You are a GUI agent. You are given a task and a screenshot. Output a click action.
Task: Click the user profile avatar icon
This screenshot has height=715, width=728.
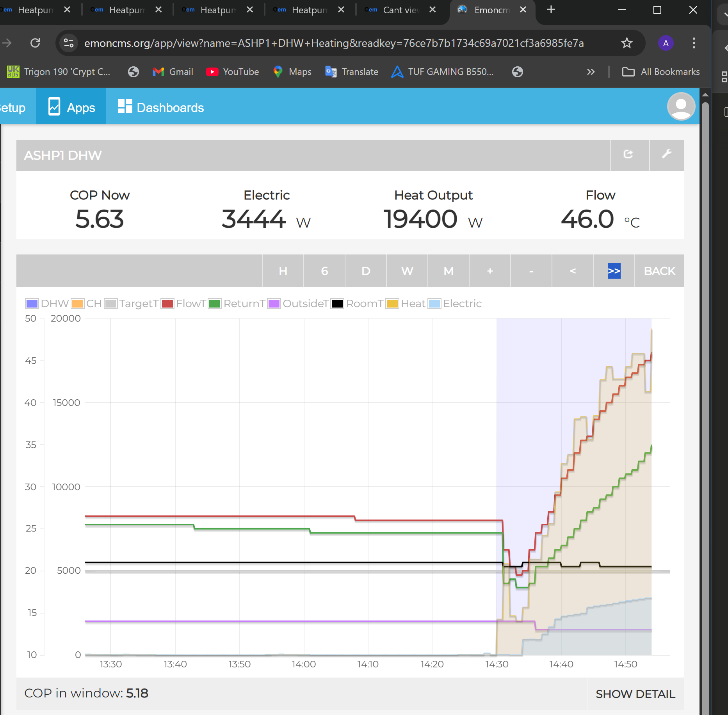[x=681, y=107]
